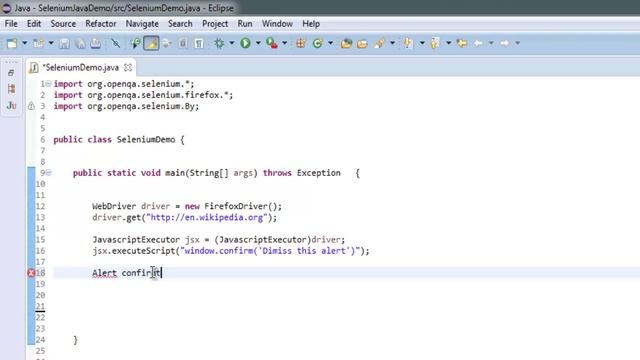This screenshot has width=640, height=360.
Task: Click the executeScript method name on line 16
Action: point(143,251)
